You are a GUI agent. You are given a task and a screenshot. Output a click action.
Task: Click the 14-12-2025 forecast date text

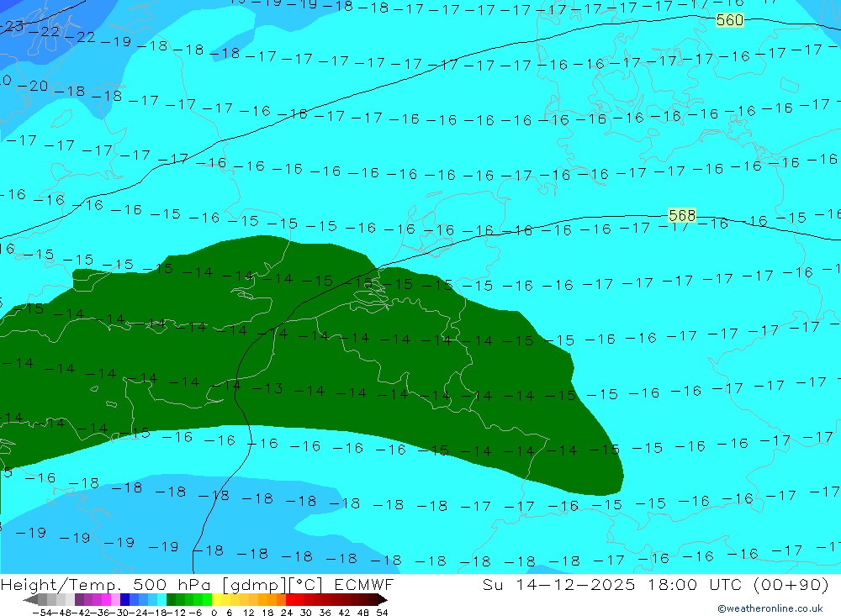coord(575,585)
